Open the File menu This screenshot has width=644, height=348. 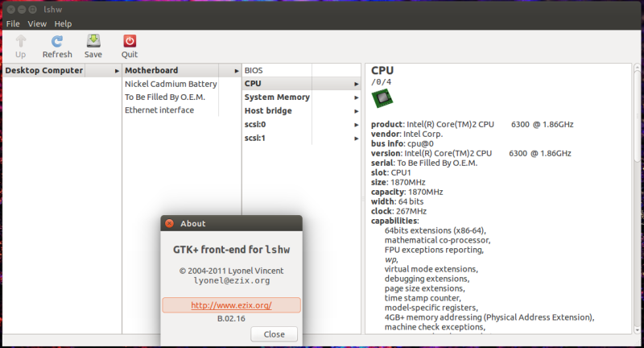pos(13,24)
